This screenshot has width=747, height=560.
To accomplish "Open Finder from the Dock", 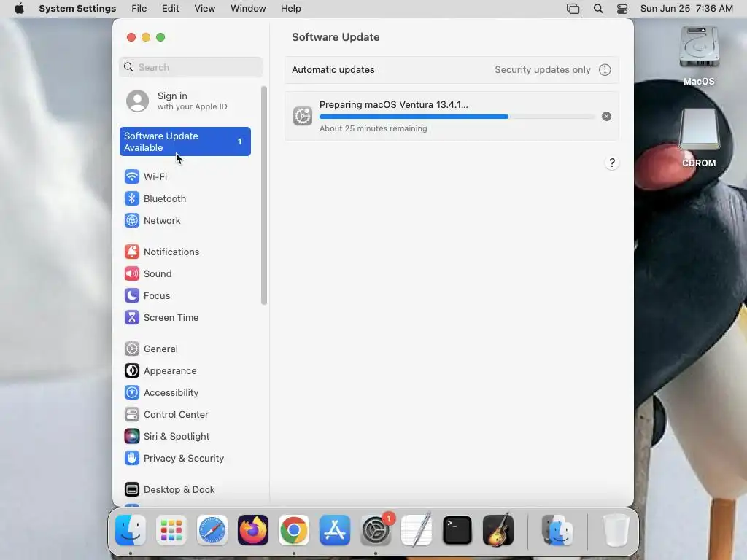I will coord(131,530).
